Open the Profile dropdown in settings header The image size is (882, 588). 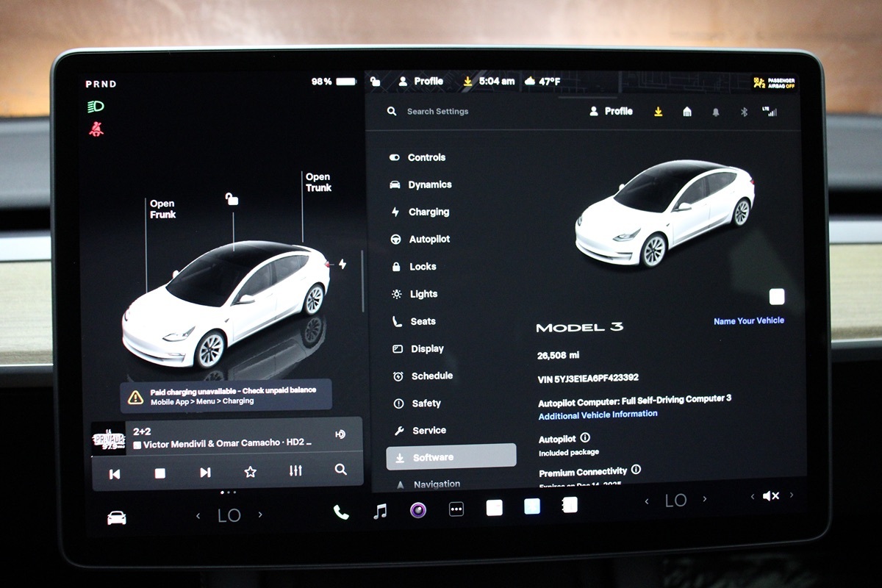pyautogui.click(x=612, y=111)
